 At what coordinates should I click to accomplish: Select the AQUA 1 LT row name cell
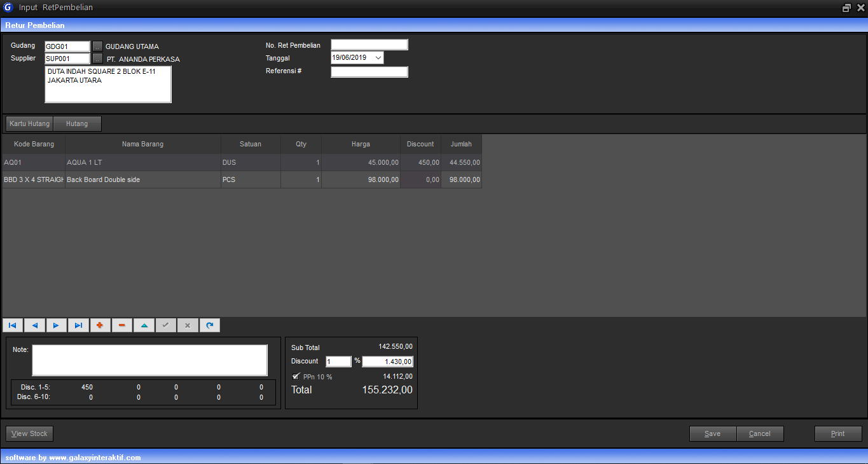pos(142,162)
